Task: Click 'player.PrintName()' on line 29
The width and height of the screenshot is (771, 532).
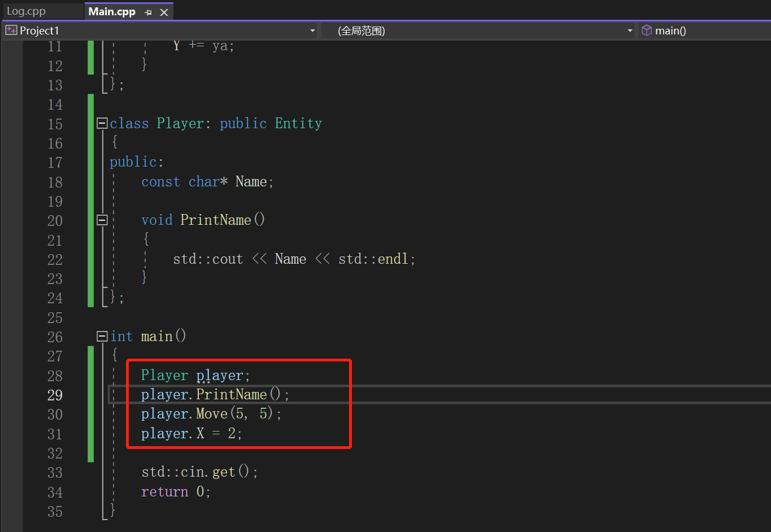Action: coord(211,395)
